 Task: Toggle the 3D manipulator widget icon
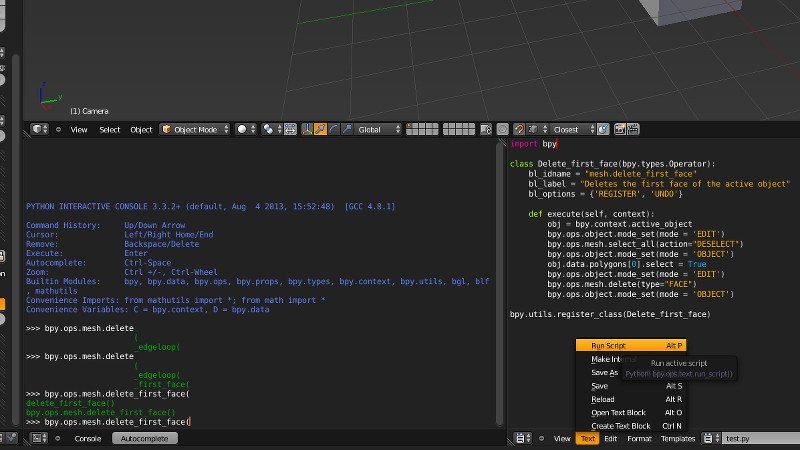click(307, 130)
